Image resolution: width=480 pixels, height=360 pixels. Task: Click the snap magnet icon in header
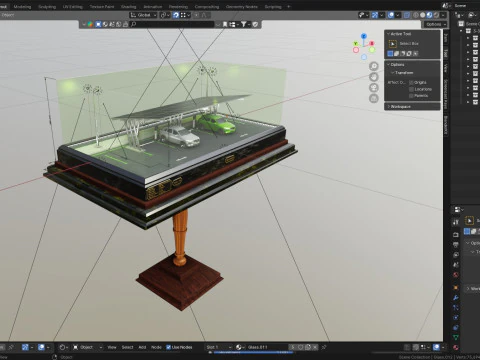(176, 15)
